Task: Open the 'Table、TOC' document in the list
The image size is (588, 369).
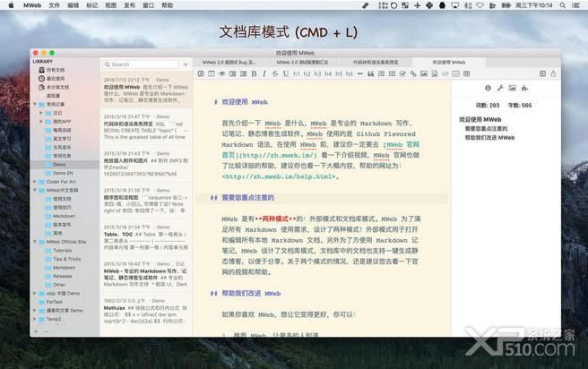Action: [146, 237]
